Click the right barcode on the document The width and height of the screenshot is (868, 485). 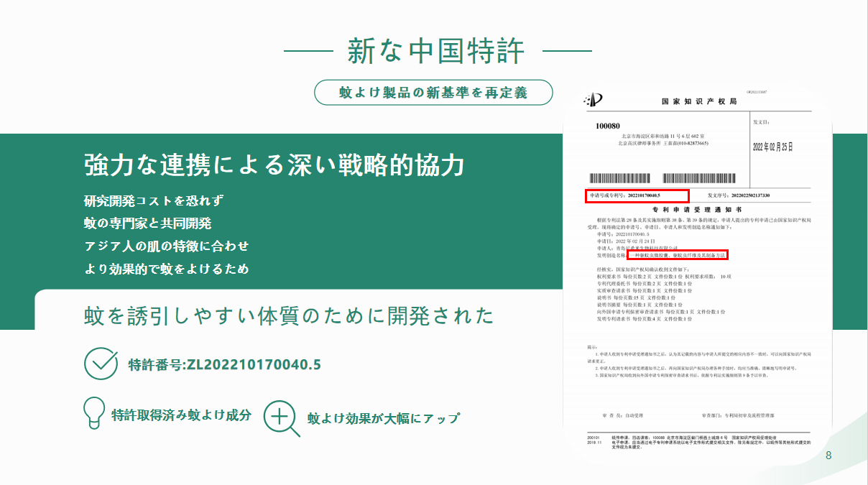click(x=698, y=178)
